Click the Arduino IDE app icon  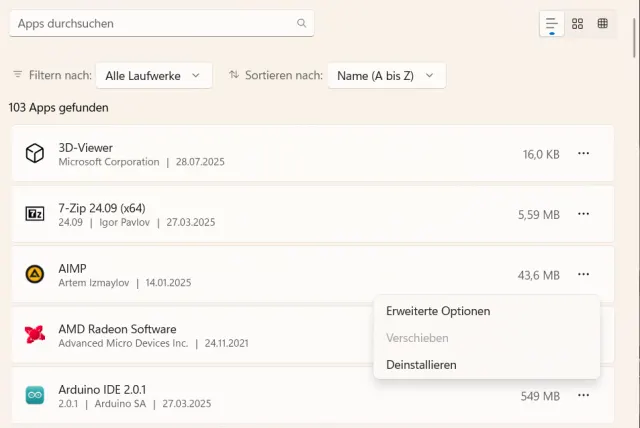[35, 395]
